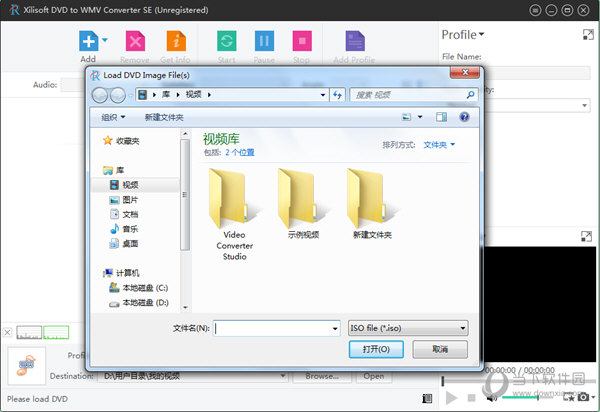Click the log list icon in status bar
Image resolution: width=600 pixels, height=412 pixels.
pos(427,398)
